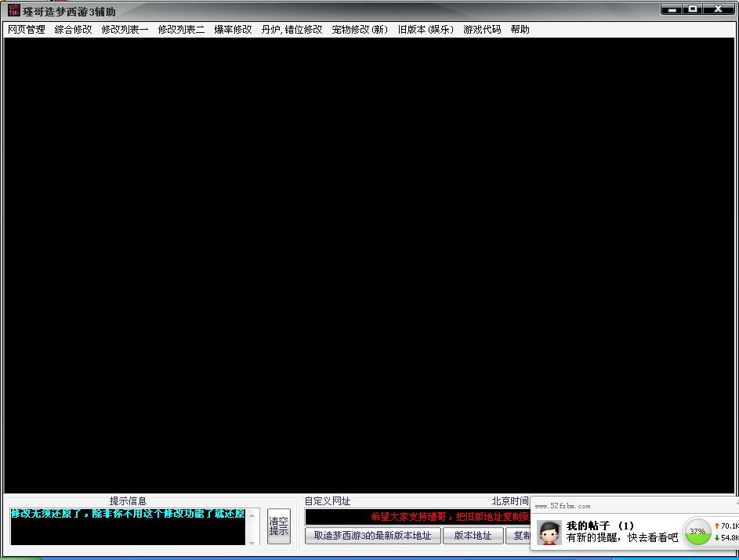Click scroll down arrow in 提示信息 box
This screenshot has height=560, width=739.
[x=252, y=543]
